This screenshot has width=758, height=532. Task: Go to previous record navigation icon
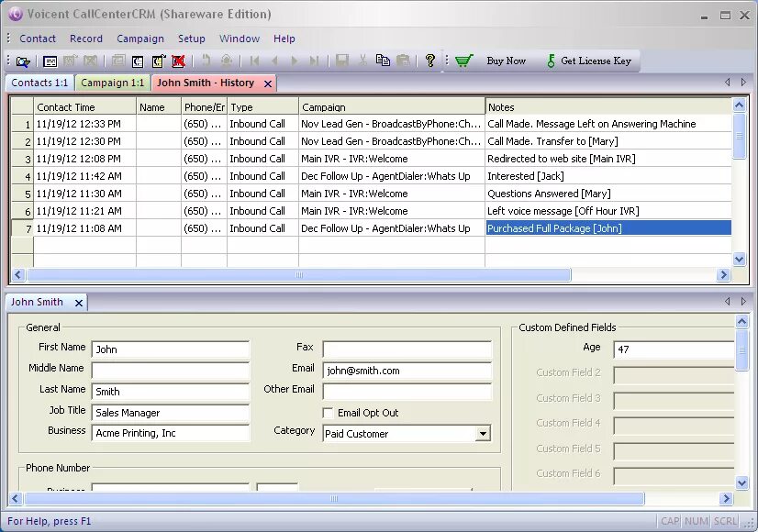tap(274, 61)
